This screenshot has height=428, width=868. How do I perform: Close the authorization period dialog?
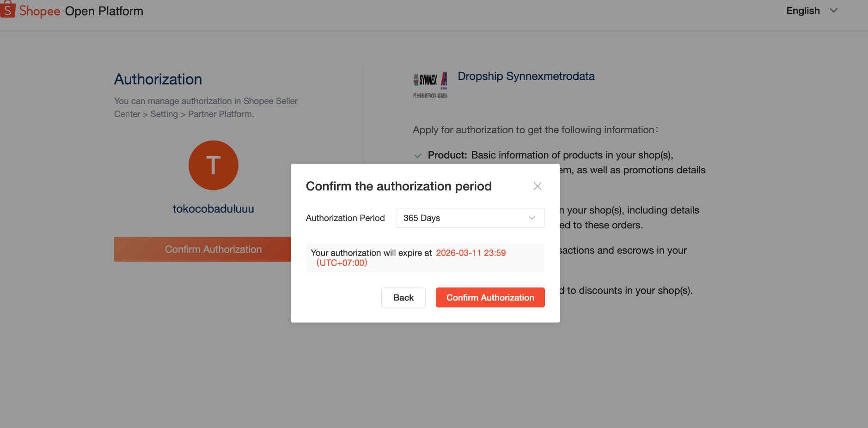(537, 186)
